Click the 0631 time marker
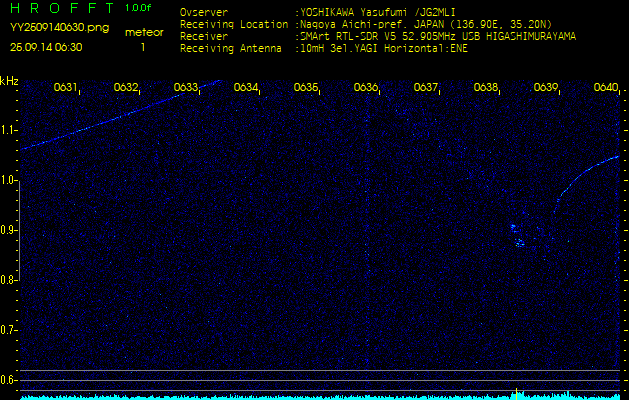This screenshot has height=400, width=629. pyautogui.click(x=66, y=88)
